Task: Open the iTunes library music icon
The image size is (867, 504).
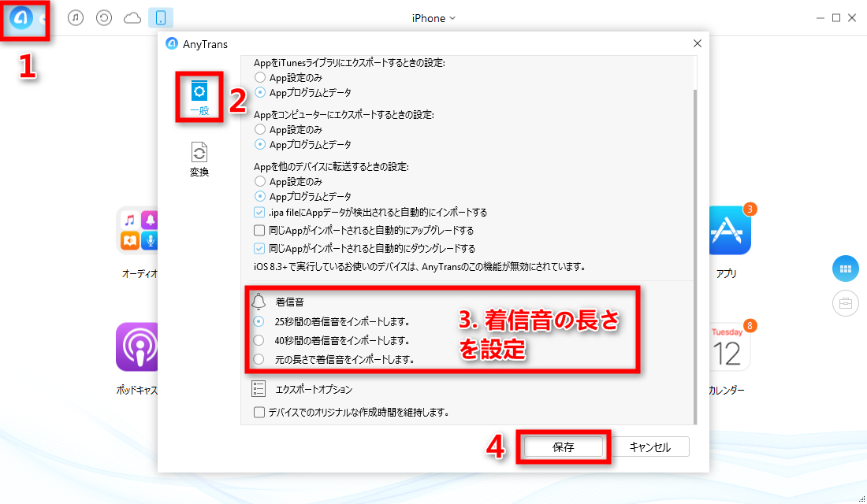Action: click(76, 18)
